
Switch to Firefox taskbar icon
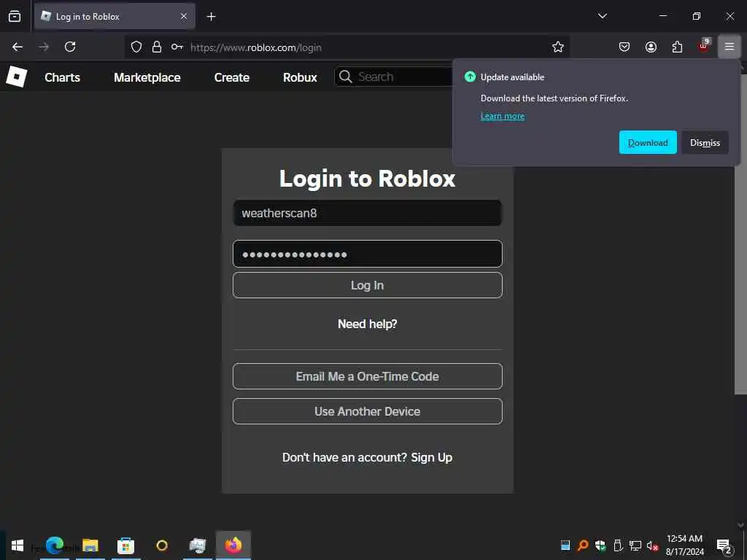233,545
